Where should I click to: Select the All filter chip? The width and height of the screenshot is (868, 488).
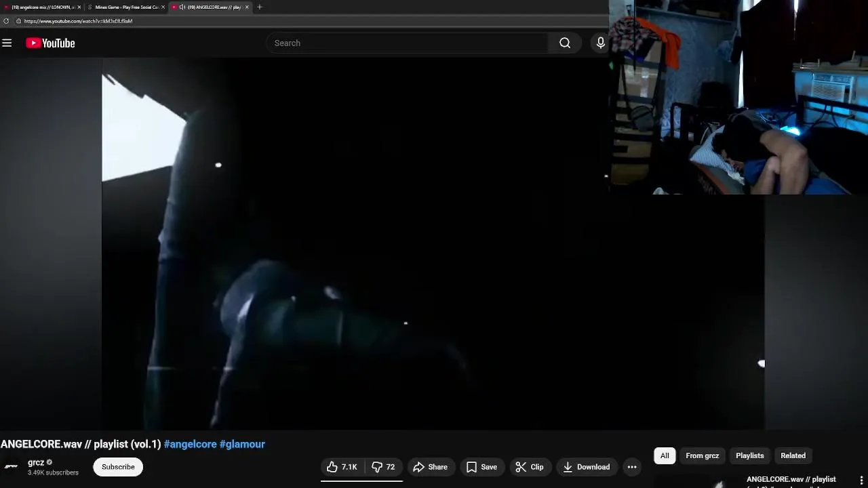pyautogui.click(x=665, y=455)
